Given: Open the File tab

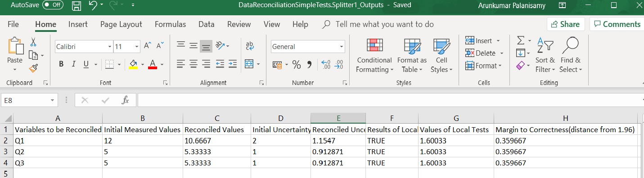Looking at the screenshot, I should pos(13,24).
